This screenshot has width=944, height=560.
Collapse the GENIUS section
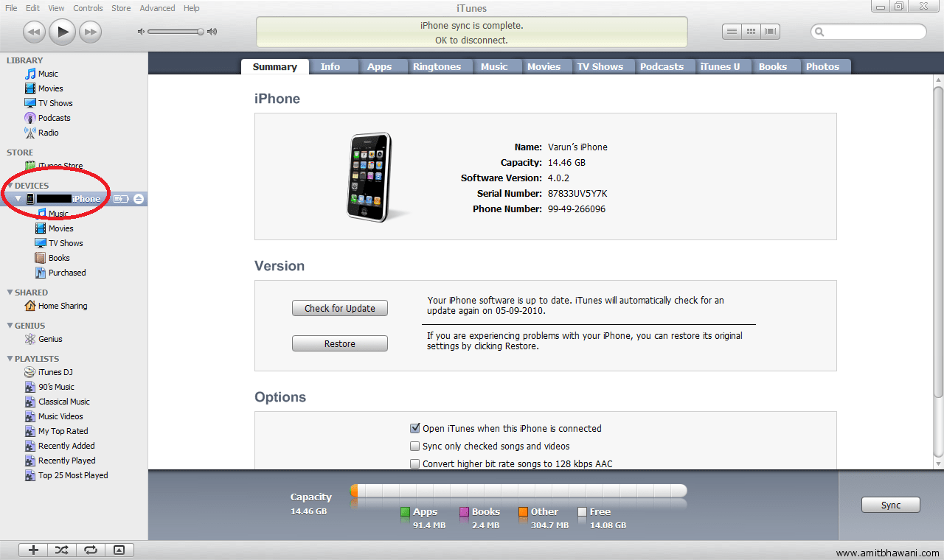10,326
